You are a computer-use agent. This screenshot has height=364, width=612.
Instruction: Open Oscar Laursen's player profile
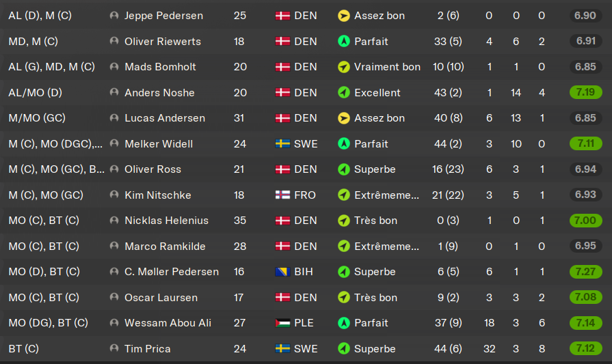click(x=161, y=298)
